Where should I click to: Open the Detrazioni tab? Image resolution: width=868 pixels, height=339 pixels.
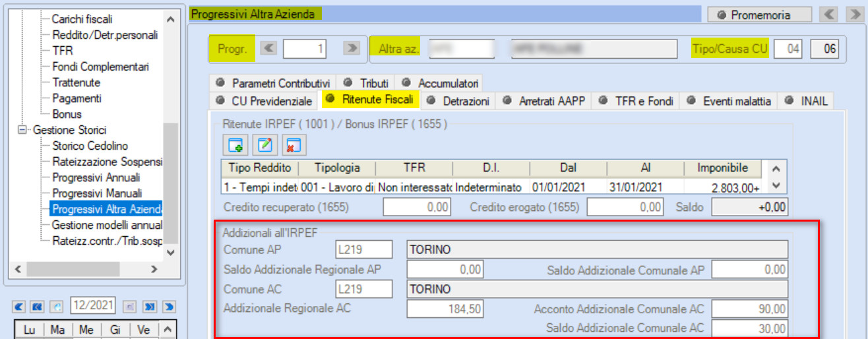(458, 101)
